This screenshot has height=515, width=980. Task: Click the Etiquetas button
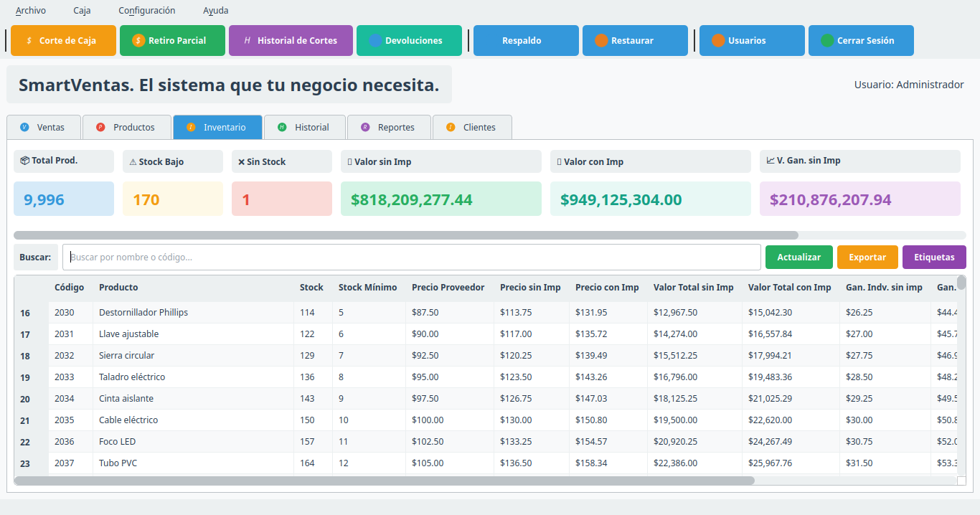[x=934, y=257]
